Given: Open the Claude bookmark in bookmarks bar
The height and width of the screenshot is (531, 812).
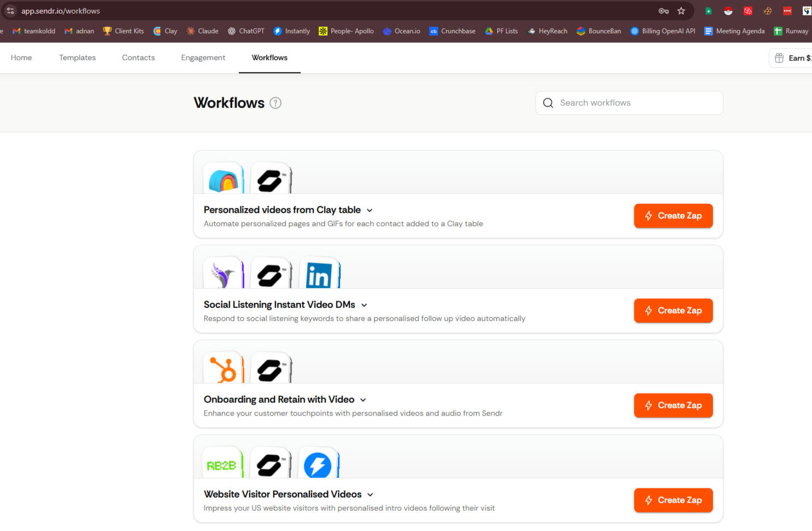Looking at the screenshot, I should 202,31.
